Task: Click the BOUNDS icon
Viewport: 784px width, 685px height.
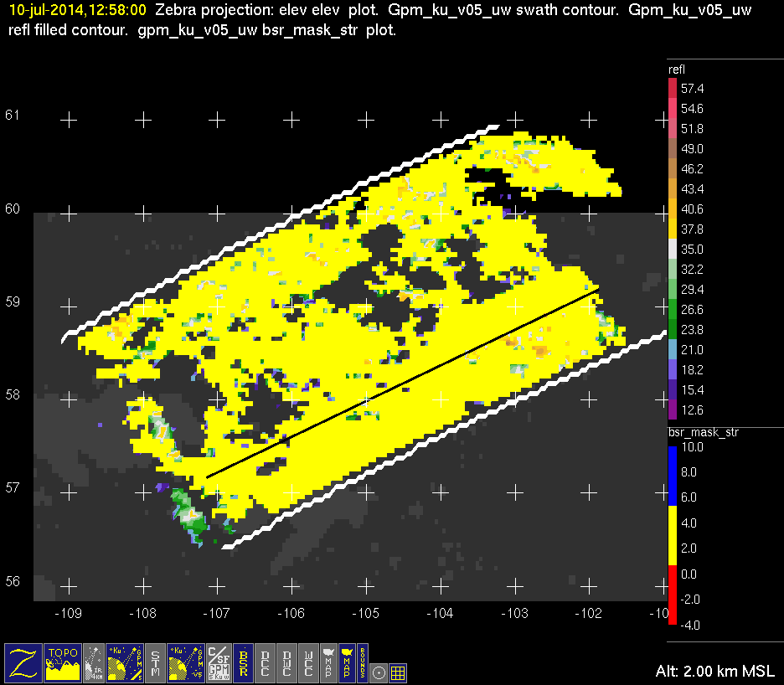Action: [363, 662]
